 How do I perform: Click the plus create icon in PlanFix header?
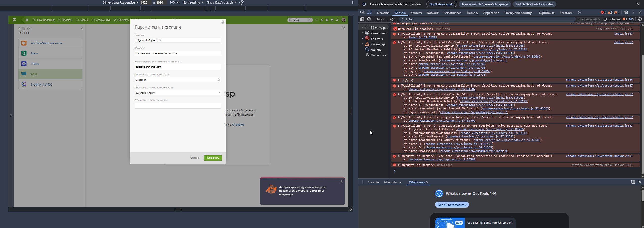27,20
